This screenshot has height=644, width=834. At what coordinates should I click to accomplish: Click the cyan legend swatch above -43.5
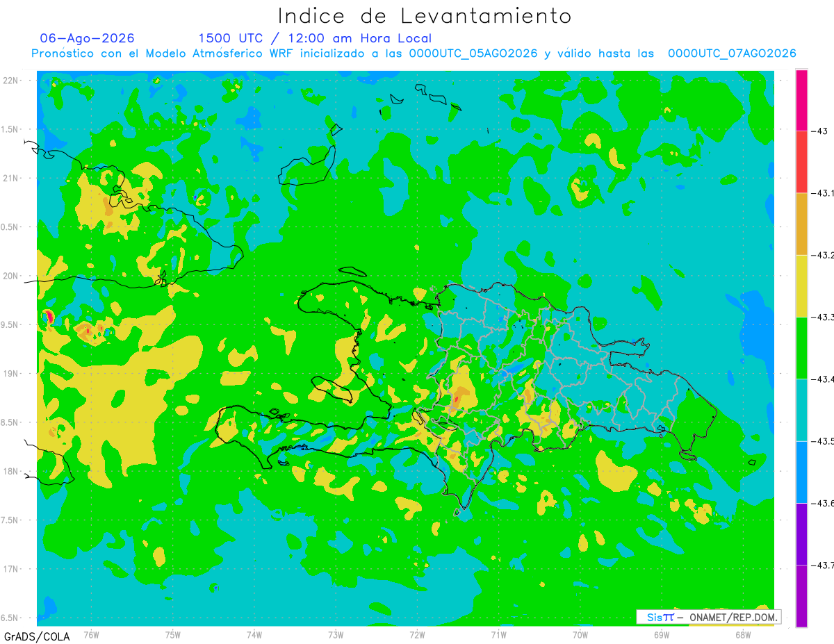point(801,410)
